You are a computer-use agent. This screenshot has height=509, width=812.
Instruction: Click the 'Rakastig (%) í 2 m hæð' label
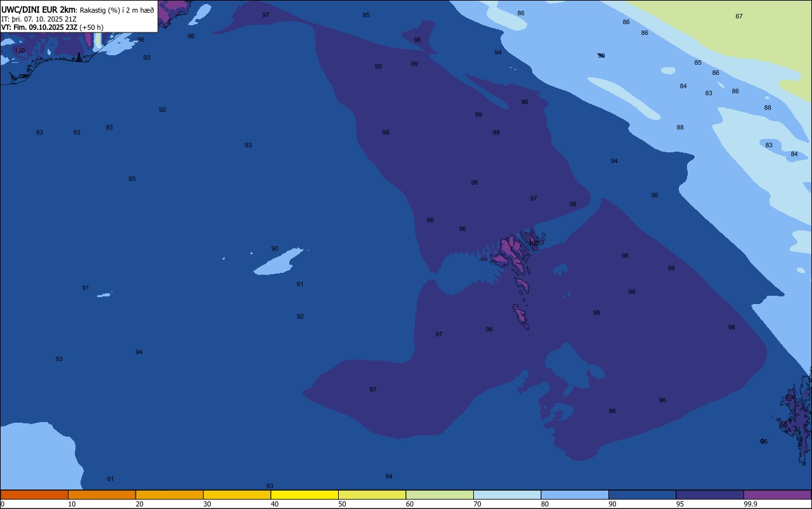(x=117, y=10)
